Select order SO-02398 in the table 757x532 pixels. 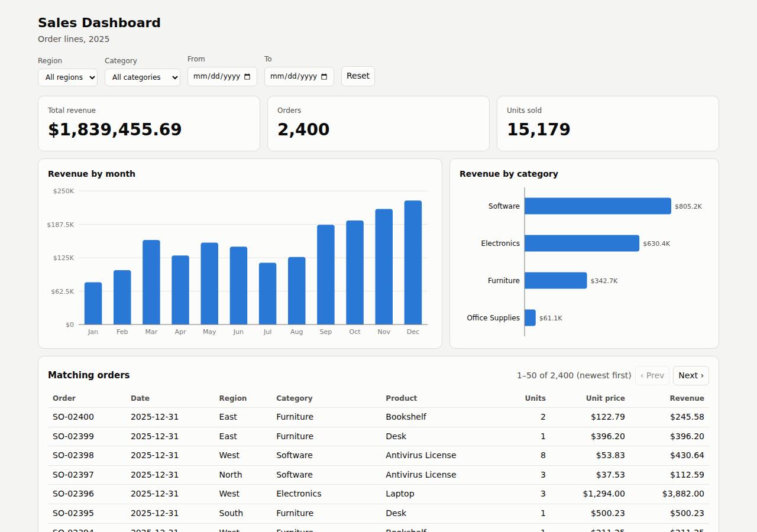point(378,455)
